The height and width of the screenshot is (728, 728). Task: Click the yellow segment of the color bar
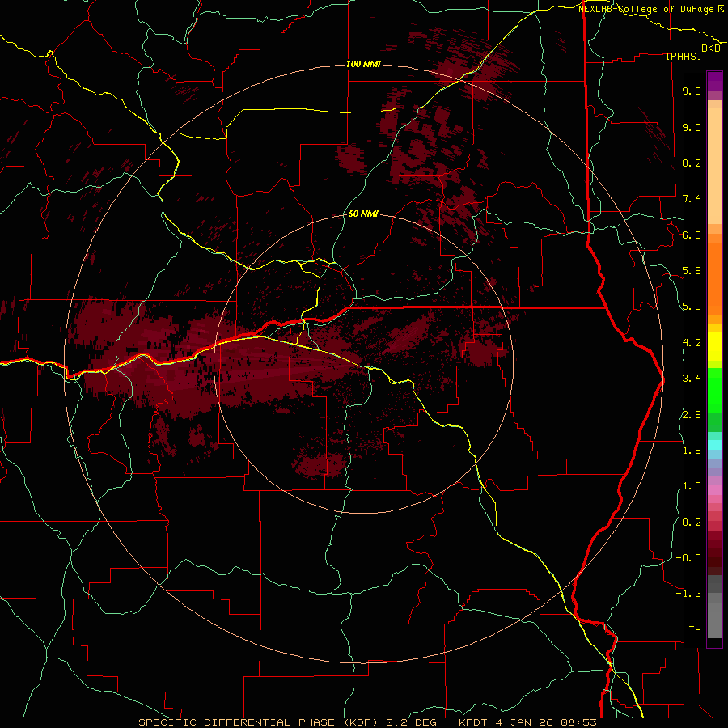714,346
